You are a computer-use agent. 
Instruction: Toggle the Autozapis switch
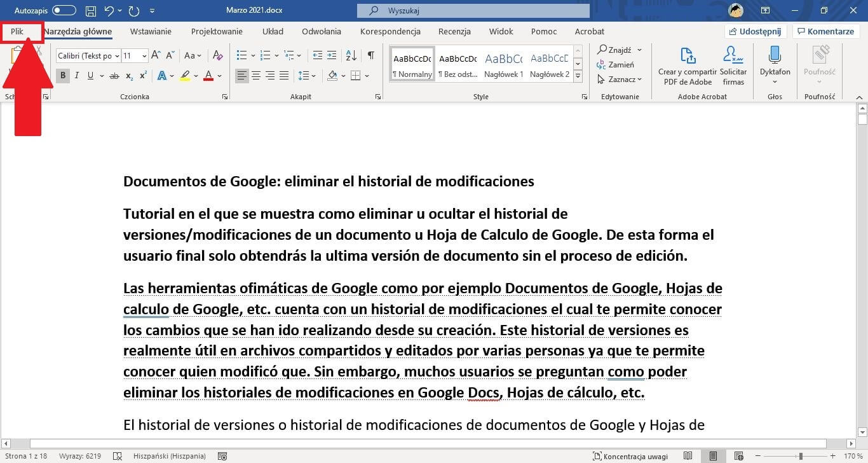coord(64,11)
